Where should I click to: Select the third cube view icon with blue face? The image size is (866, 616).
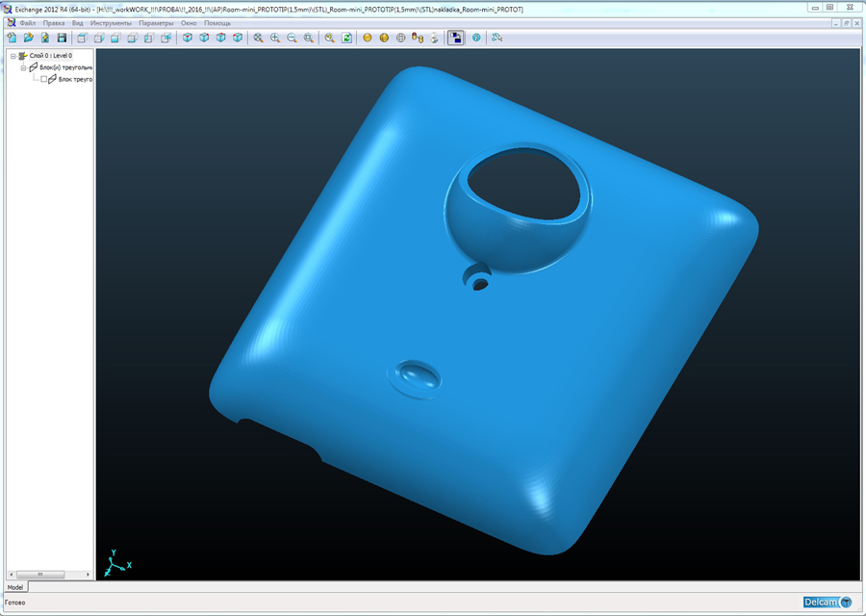[115, 38]
